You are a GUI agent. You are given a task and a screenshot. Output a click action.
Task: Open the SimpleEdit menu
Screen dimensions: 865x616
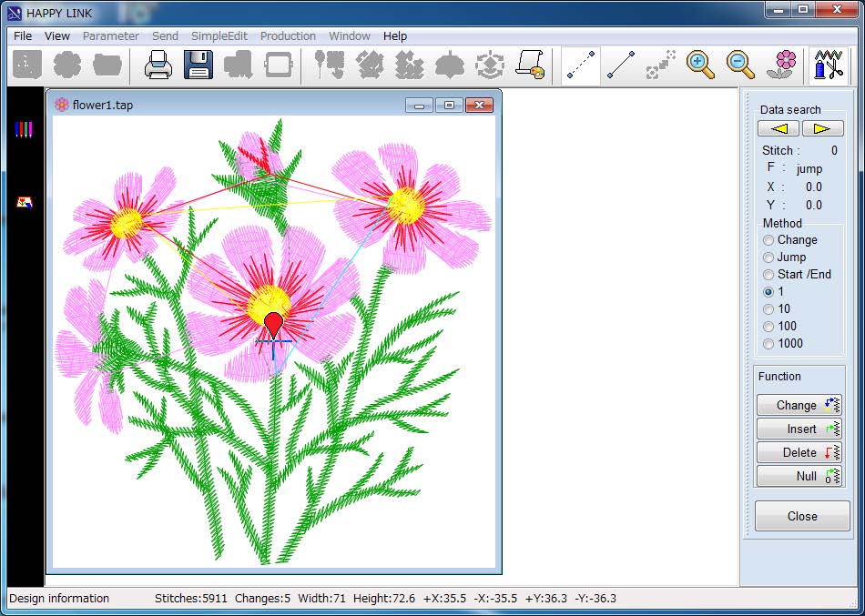219,36
